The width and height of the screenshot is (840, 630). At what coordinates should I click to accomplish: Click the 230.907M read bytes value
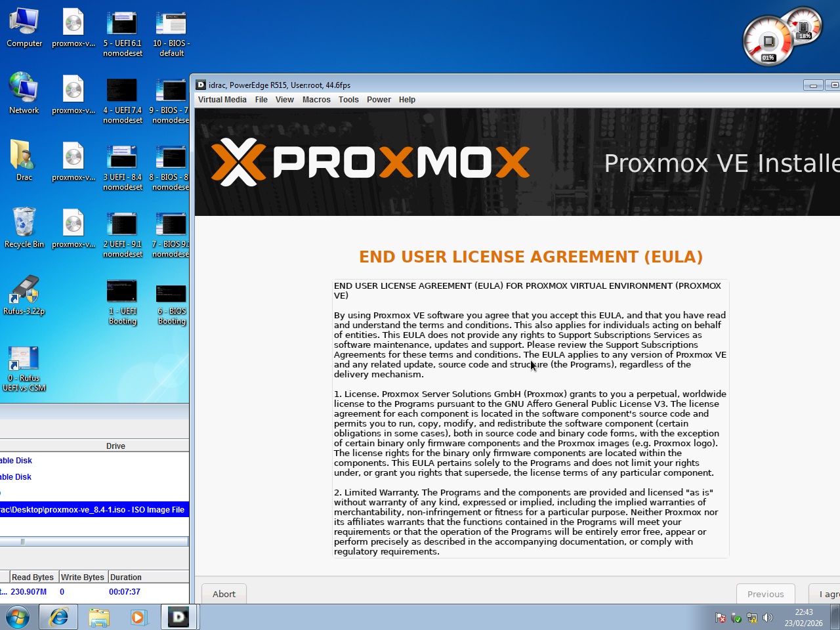pyautogui.click(x=28, y=592)
